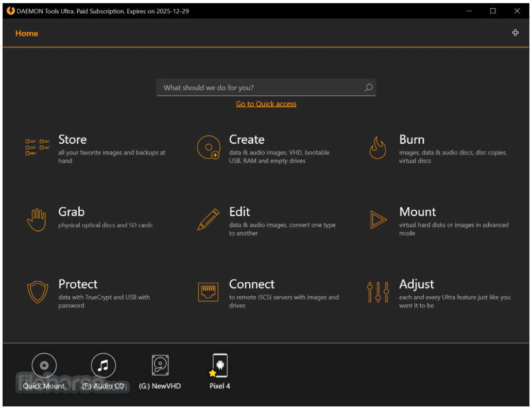Click the plus icon at top right
Viewport: 532px width, 409px height.
click(x=516, y=32)
